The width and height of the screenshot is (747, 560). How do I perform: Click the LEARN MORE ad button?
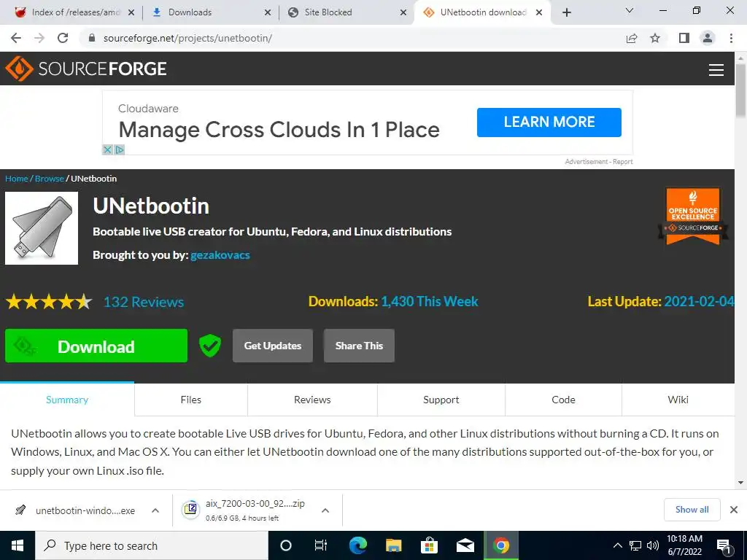(x=549, y=122)
